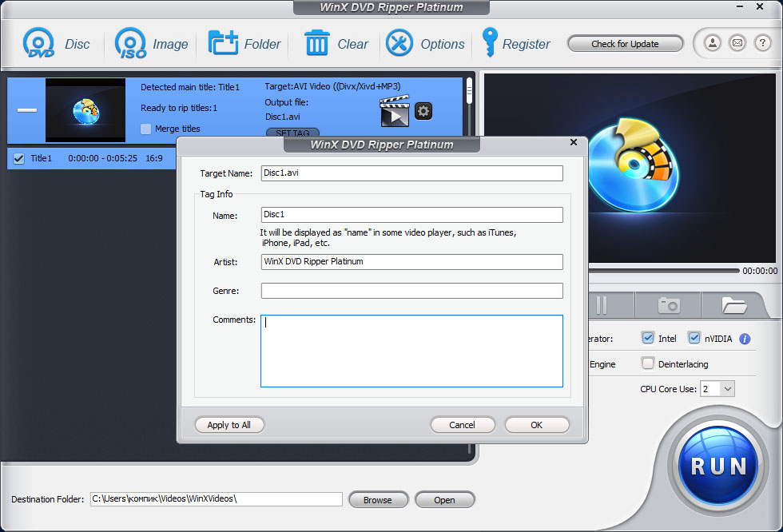Image resolution: width=783 pixels, height=532 pixels.
Task: Open the output folder icon in preview
Action: 734,305
